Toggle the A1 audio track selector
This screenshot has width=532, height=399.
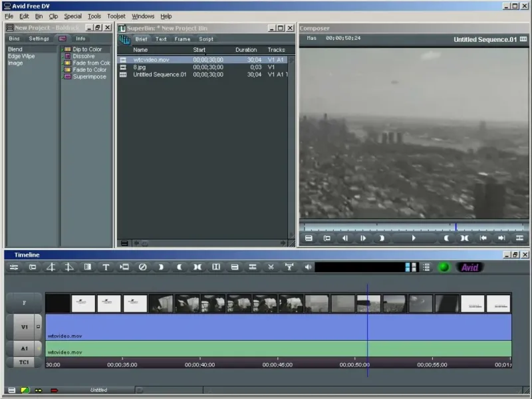click(x=24, y=348)
